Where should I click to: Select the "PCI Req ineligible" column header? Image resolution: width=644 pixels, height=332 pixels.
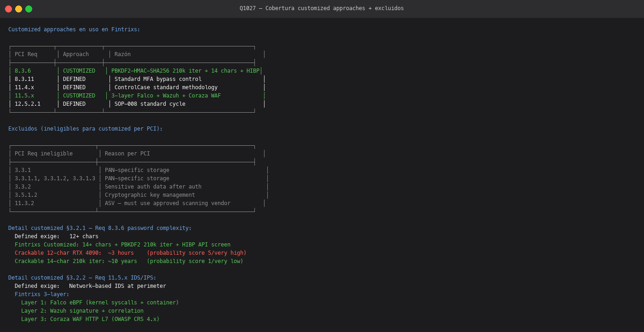click(x=44, y=154)
